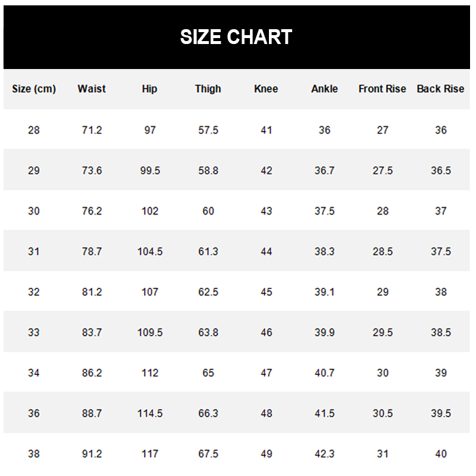The width and height of the screenshot is (476, 476).
Task: Click the Knee column header
Action: 266,89
